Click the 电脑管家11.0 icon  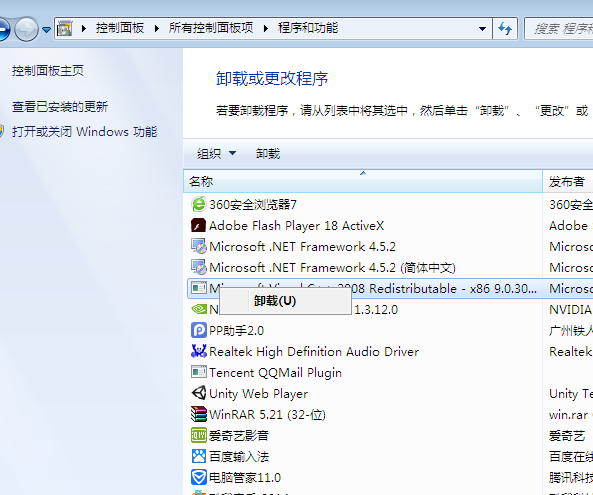[199, 477]
